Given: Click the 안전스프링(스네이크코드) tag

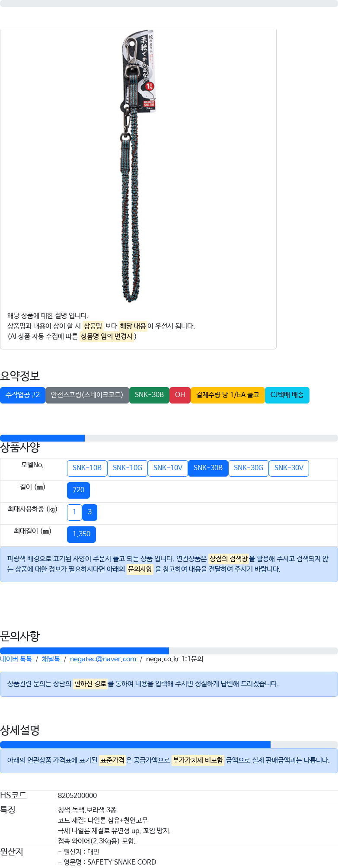Looking at the screenshot, I should click(x=87, y=395).
